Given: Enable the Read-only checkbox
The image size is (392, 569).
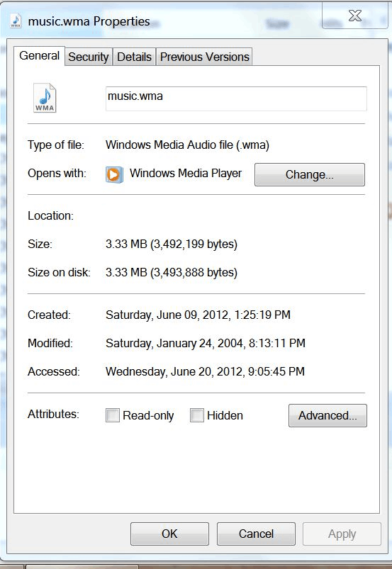Looking at the screenshot, I should 113,415.
